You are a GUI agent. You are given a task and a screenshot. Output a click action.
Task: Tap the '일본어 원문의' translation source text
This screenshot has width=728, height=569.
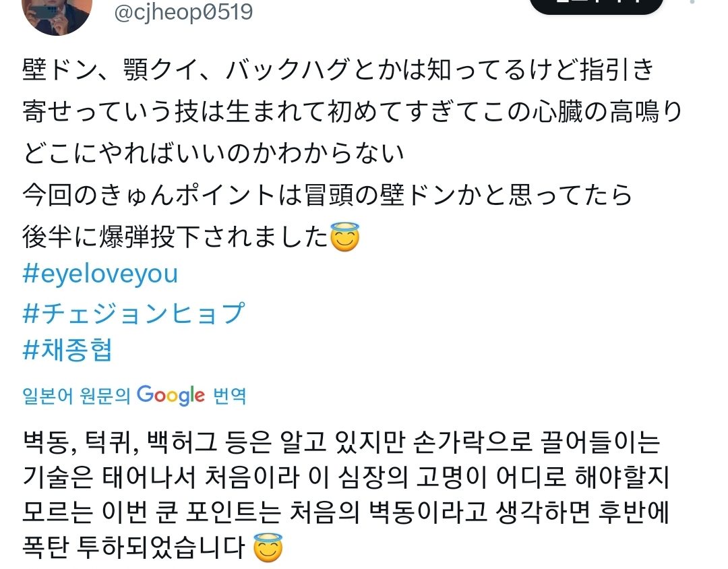tap(75, 395)
